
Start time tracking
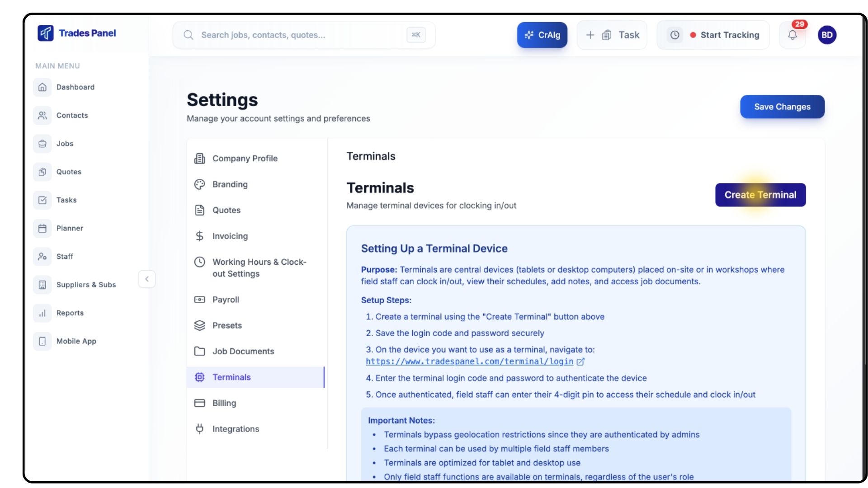pos(729,35)
